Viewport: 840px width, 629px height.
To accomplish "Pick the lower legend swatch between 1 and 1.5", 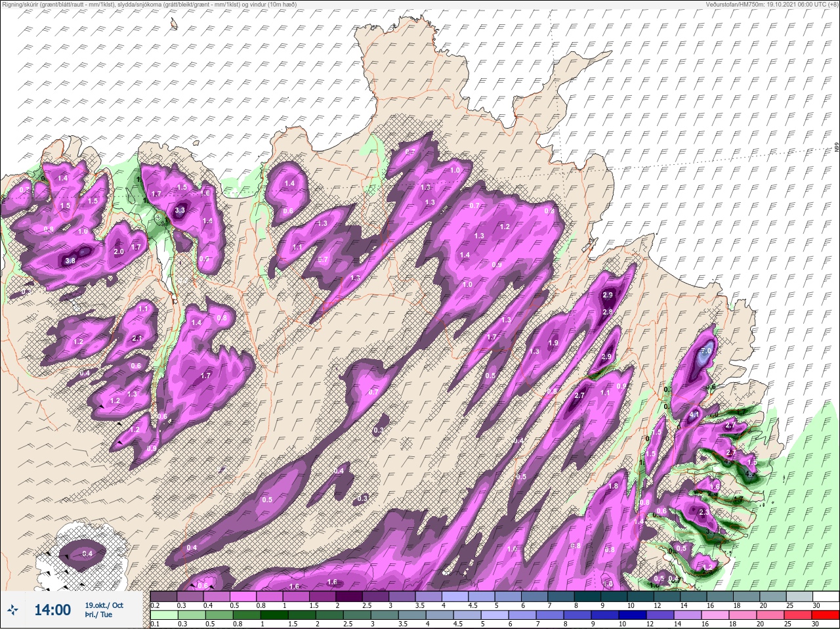I will click(x=274, y=616).
